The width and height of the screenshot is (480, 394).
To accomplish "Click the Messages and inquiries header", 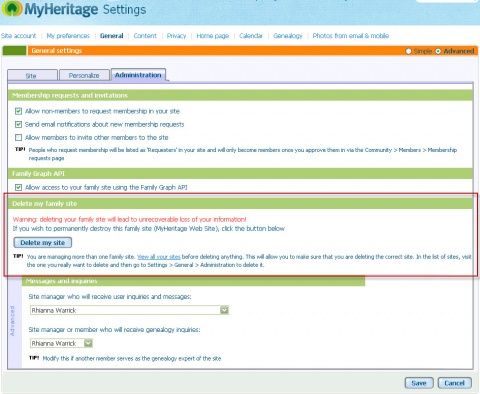I will (x=193, y=281).
